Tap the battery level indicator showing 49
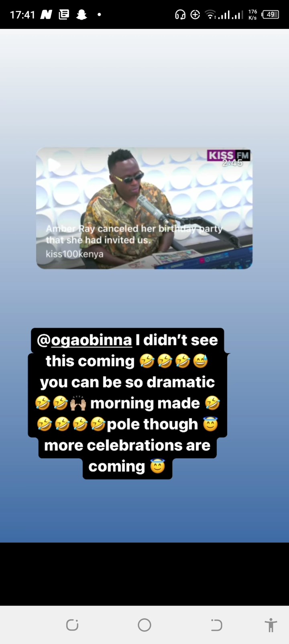The height and width of the screenshot is (644, 289). click(270, 14)
